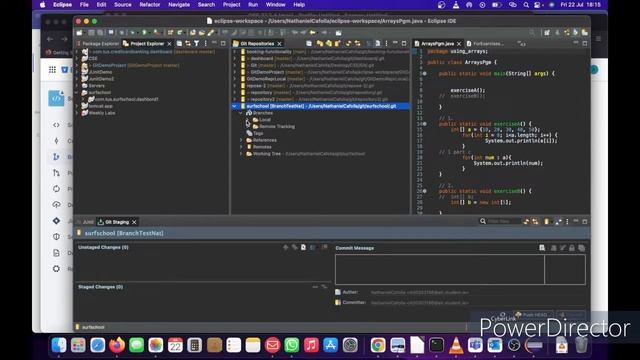
Task: Switch to the ForExercise editor tab
Action: point(485,44)
